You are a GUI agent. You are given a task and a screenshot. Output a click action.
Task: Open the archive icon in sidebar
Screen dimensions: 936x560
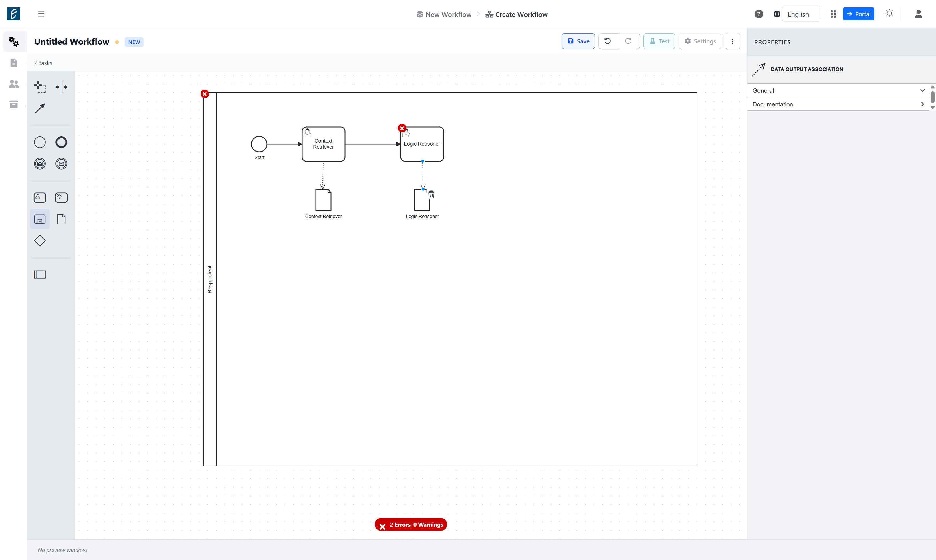coord(14,104)
